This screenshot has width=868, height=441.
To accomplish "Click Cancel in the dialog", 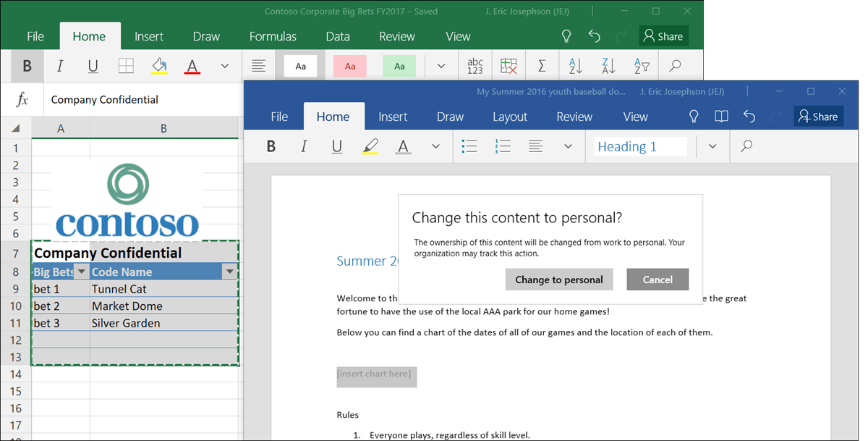I will [657, 280].
